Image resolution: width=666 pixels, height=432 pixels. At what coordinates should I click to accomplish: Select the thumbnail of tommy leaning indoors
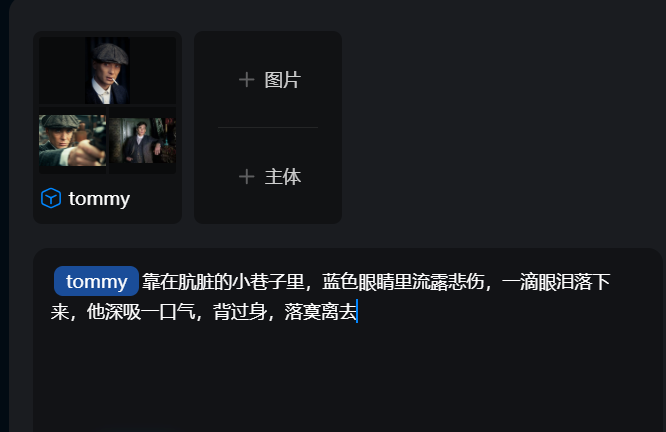pos(142,140)
